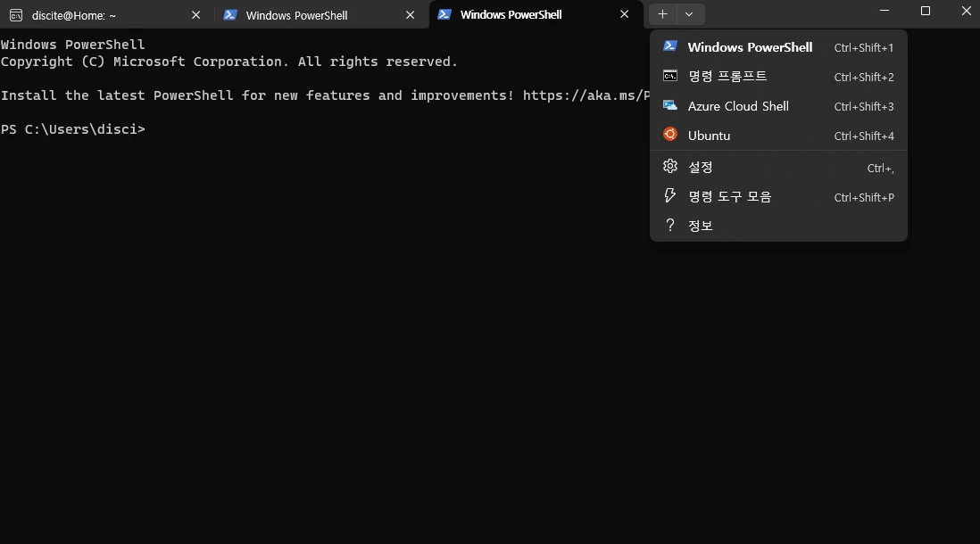
Task: Click the Ctrl+Shift+3 shortcut label
Action: pos(864,106)
